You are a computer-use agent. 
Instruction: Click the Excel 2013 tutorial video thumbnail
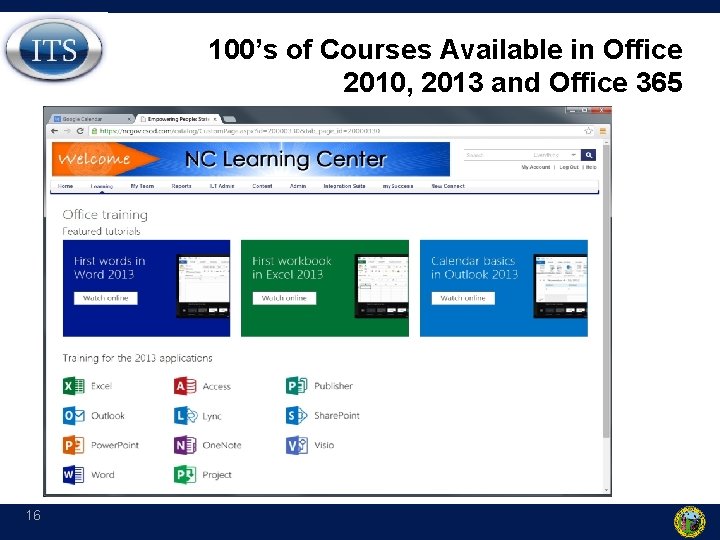pos(382,286)
